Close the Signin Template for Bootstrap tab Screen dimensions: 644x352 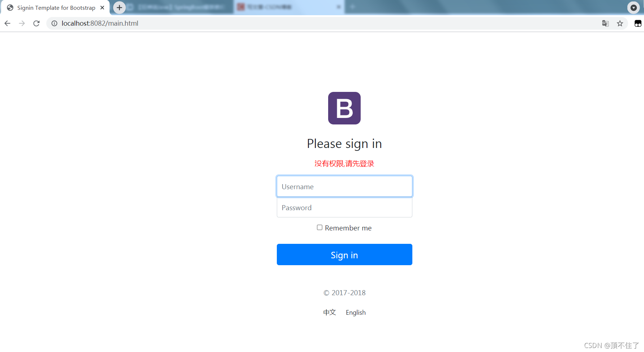[102, 8]
